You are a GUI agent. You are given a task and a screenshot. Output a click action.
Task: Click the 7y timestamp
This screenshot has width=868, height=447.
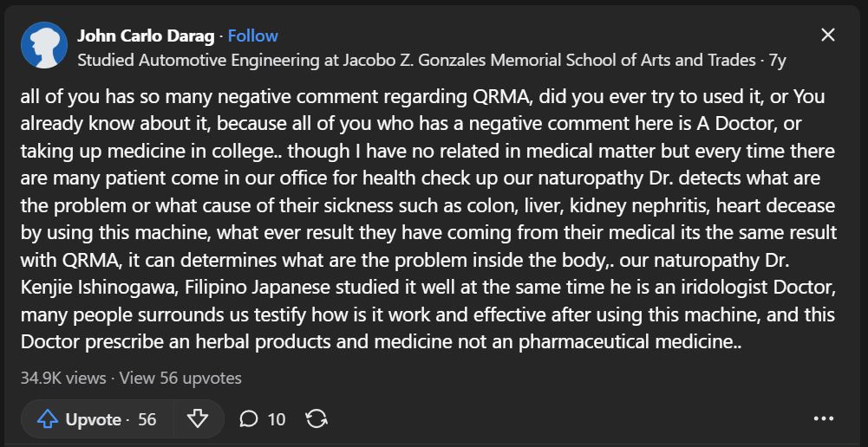778,61
